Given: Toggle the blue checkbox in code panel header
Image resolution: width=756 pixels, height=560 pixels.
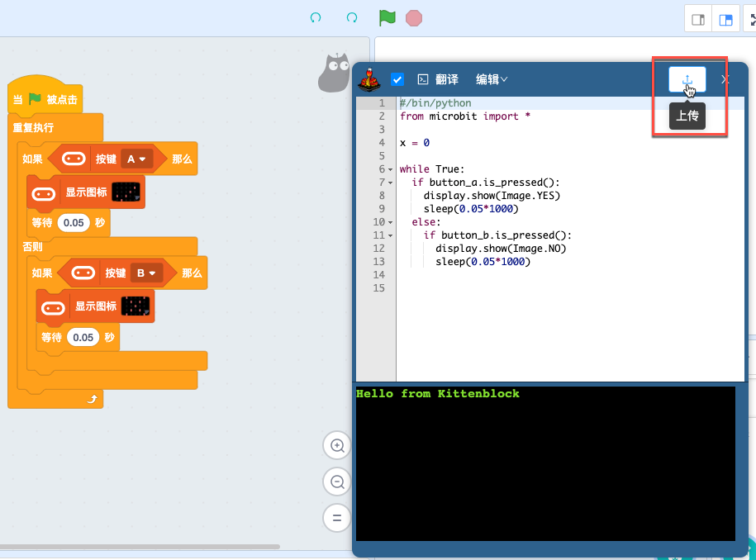Looking at the screenshot, I should (x=397, y=79).
